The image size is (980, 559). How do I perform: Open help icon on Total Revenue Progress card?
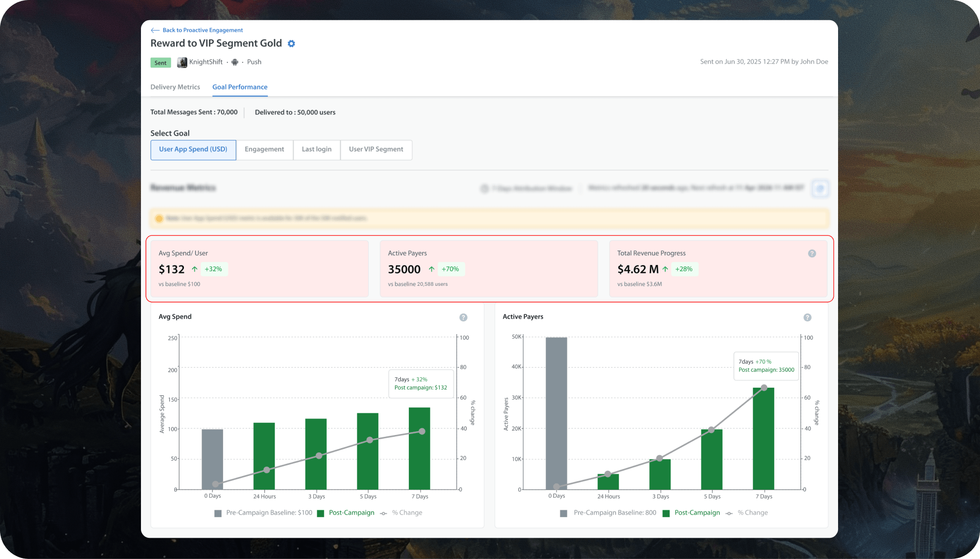pyautogui.click(x=812, y=253)
